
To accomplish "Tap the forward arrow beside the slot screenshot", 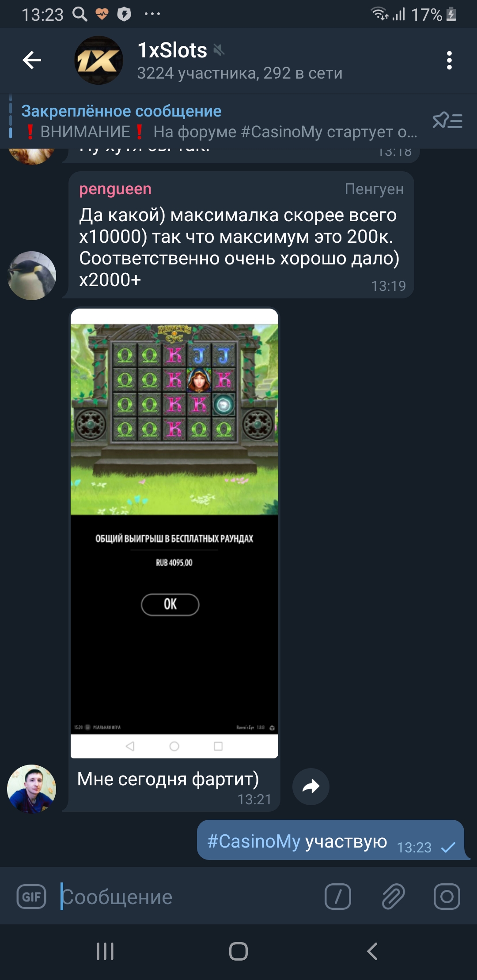I will coord(311,786).
